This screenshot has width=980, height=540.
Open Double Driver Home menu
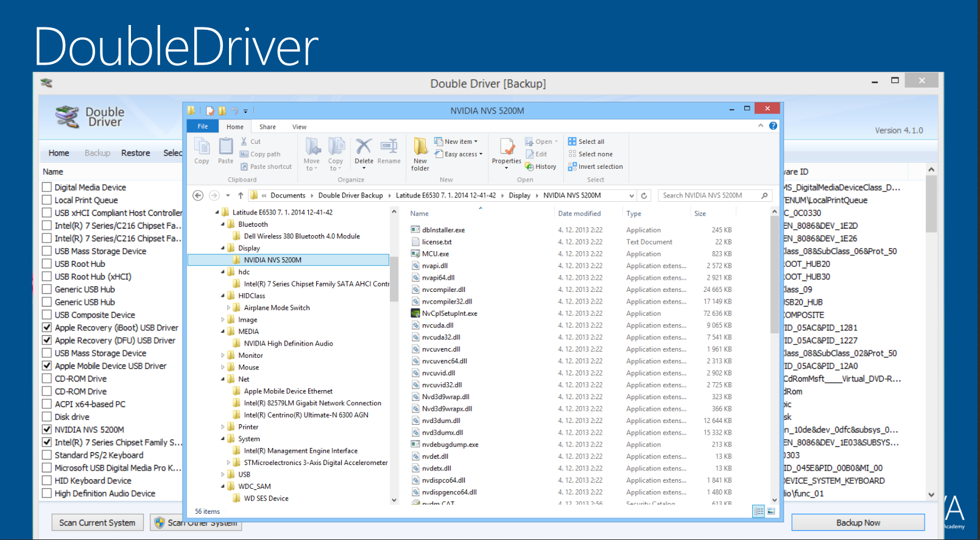click(x=58, y=153)
